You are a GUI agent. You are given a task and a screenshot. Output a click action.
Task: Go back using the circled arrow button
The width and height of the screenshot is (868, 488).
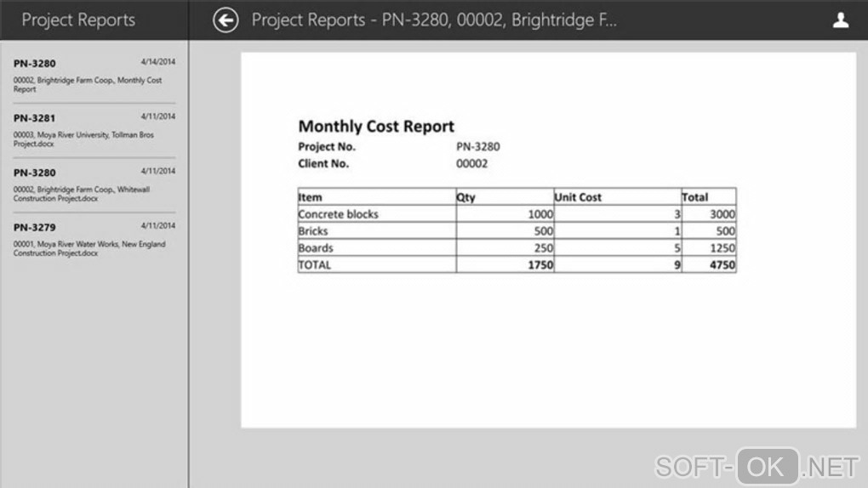226,20
